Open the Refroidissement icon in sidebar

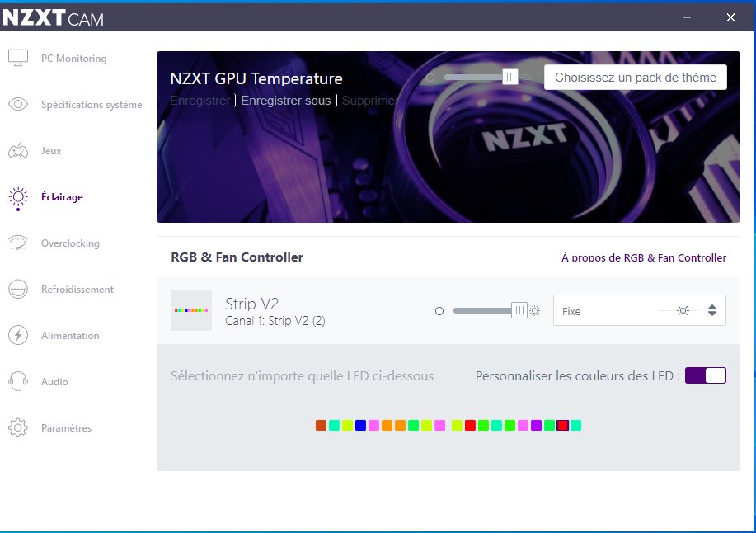[x=18, y=290]
